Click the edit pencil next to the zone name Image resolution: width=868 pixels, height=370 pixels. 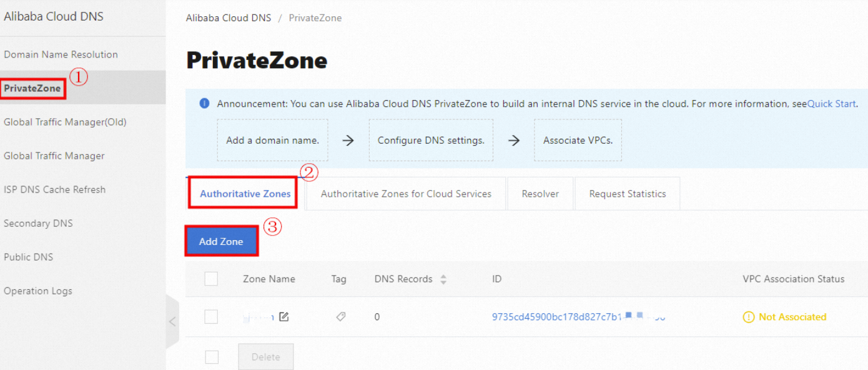point(285,317)
